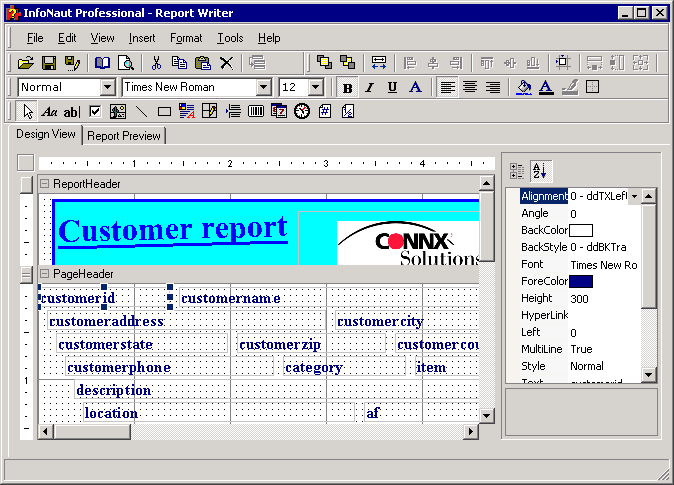The height and width of the screenshot is (485, 674).
Task: Insert the page number '#' control
Action: click(x=325, y=111)
